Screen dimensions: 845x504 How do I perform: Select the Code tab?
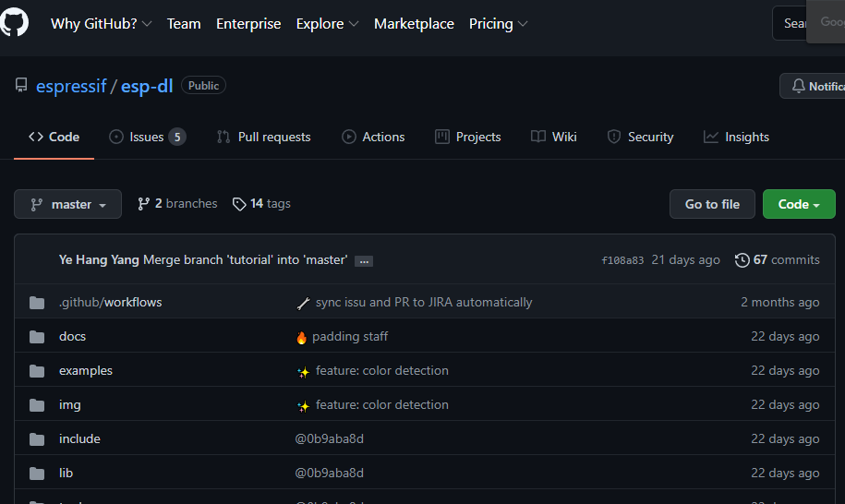pyautogui.click(x=54, y=137)
